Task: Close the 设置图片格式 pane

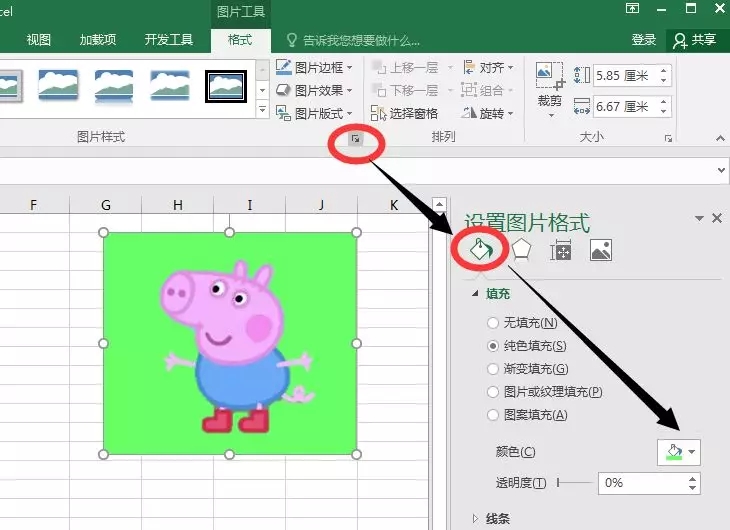Action: [x=716, y=218]
